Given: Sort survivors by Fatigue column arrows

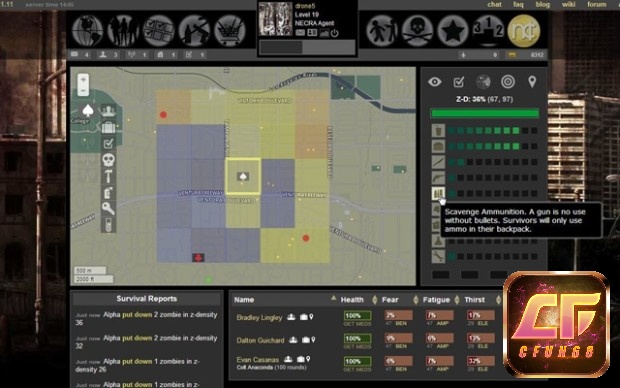Looking at the screenshot, I should coord(457,300).
